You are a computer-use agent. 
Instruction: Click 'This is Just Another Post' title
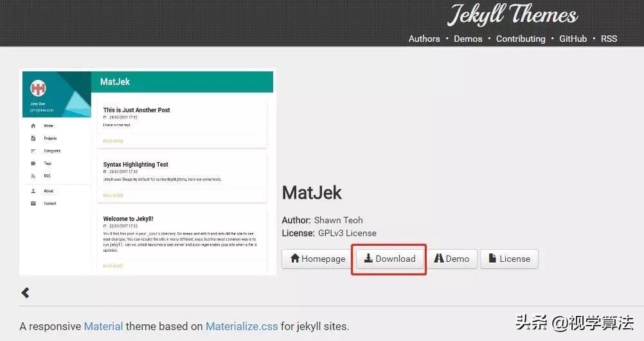click(136, 110)
